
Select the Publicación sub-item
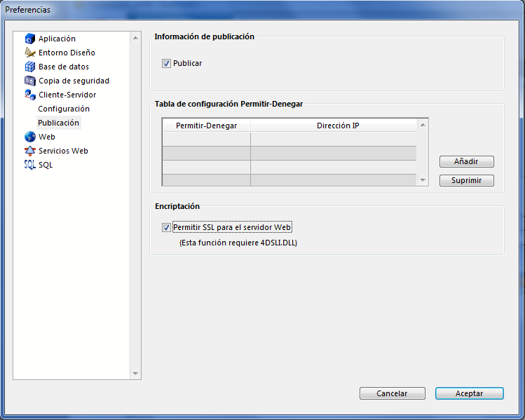tap(59, 123)
